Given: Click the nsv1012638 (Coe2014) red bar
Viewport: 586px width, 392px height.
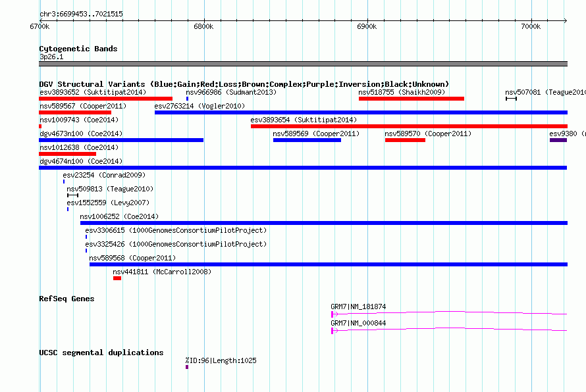Looking at the screenshot, I should 68,154.
